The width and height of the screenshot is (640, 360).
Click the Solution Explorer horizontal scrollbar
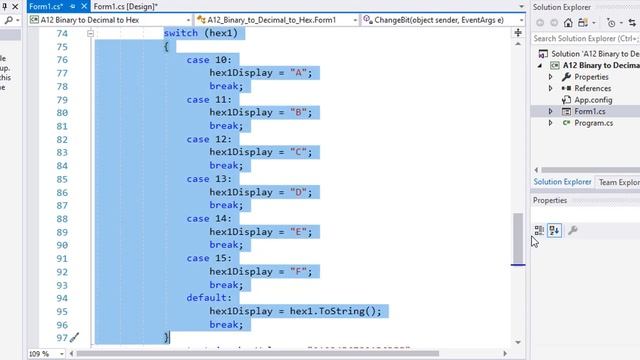[591, 170]
